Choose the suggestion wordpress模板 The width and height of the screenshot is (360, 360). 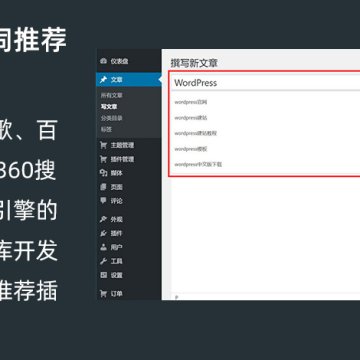(x=191, y=149)
